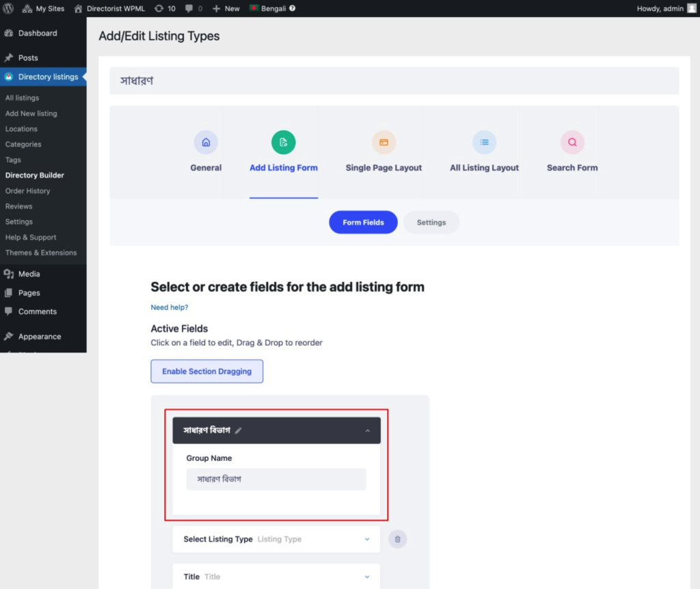Open the New content menu
The width and height of the screenshot is (700, 589).
[226, 8]
